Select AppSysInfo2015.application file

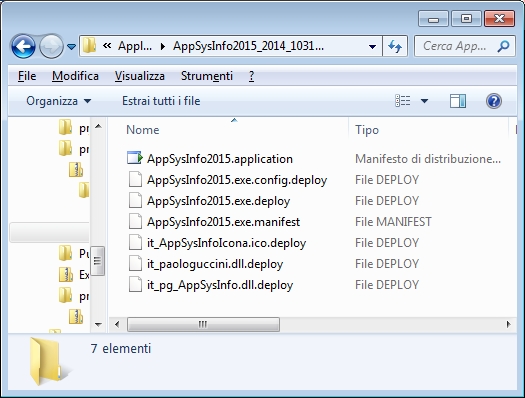click(220, 159)
